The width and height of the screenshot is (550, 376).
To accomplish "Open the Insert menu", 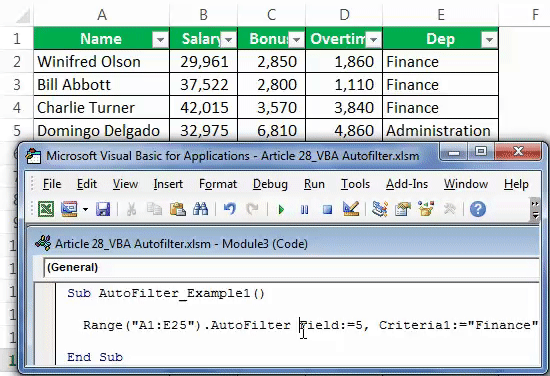I will pos(168,184).
